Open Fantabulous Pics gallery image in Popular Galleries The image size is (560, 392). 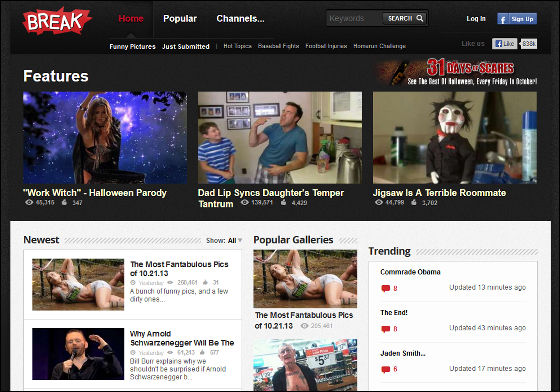tap(305, 279)
